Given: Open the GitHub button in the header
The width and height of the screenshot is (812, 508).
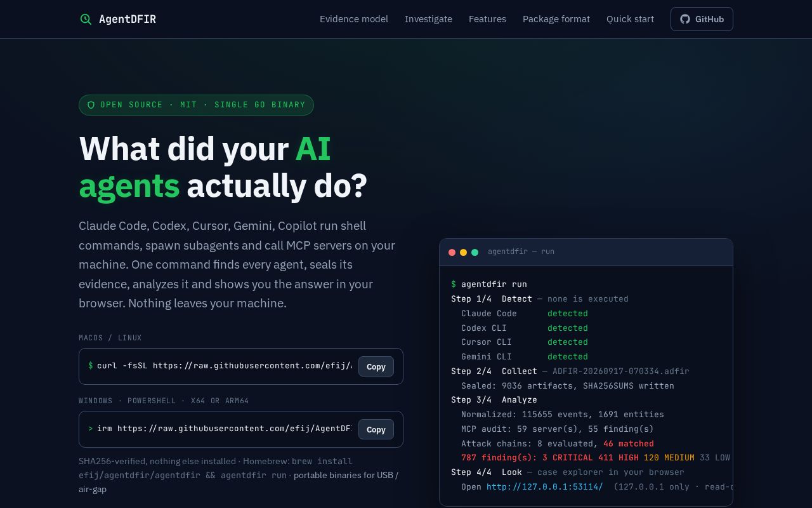Looking at the screenshot, I should (702, 19).
